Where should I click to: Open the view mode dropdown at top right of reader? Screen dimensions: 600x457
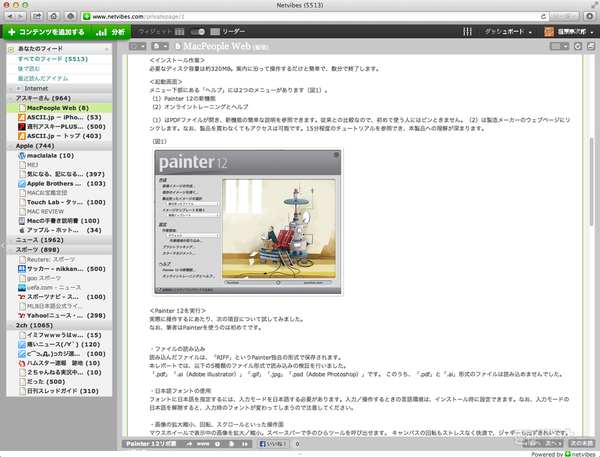[559, 46]
